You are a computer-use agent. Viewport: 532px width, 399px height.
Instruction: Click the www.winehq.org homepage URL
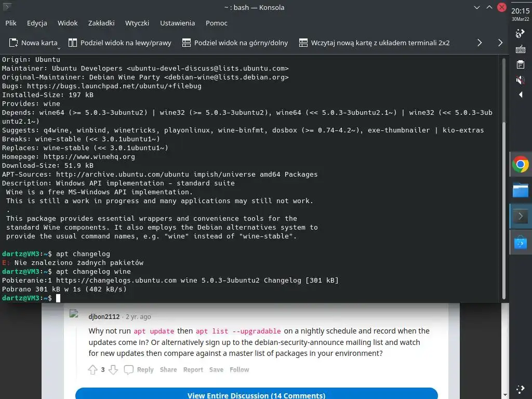(x=89, y=157)
